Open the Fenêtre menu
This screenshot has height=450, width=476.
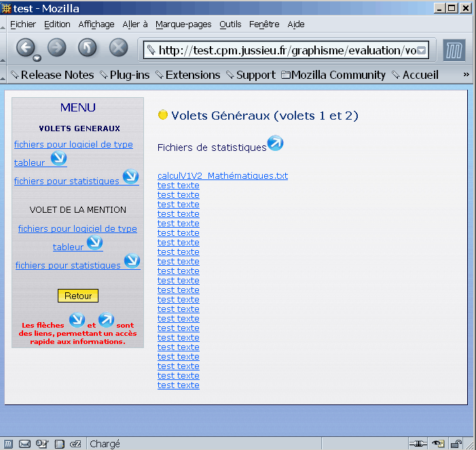click(x=264, y=24)
